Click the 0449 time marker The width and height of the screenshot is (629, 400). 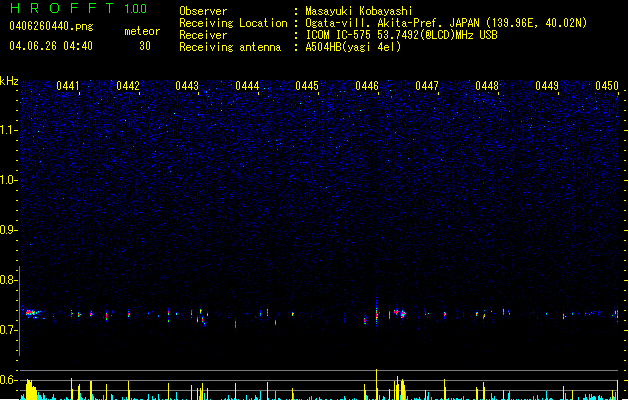547,86
